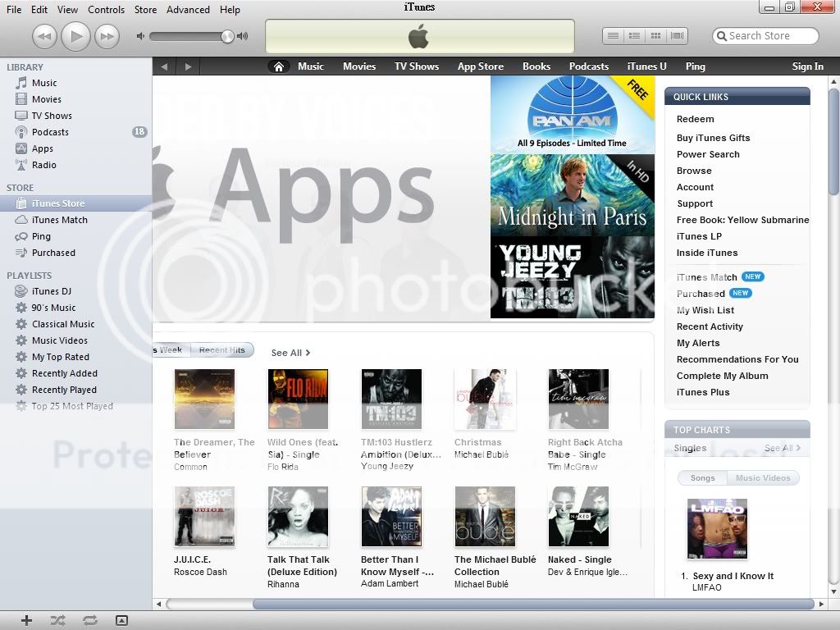The height and width of the screenshot is (630, 840).
Task: Toggle repeat mode at the bottom bar
Action: click(x=89, y=620)
